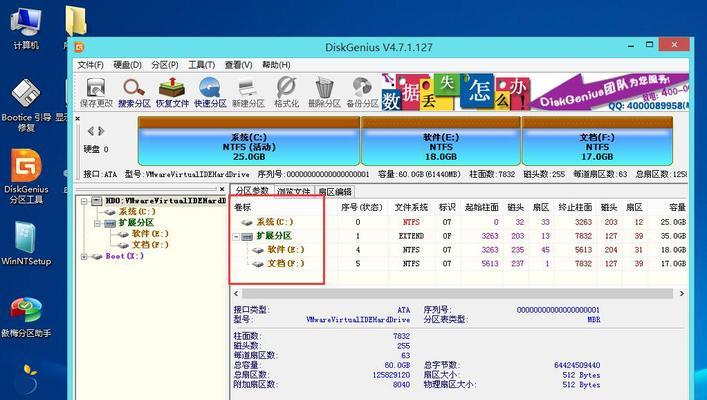707x400 pixels.
Task: Click the 保存更改 save changes toolbar icon
Action: pyautogui.click(x=96, y=92)
